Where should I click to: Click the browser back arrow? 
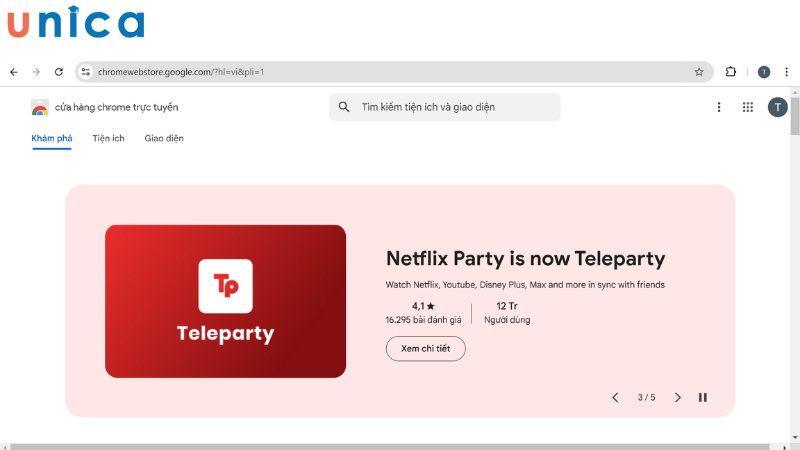click(x=13, y=72)
